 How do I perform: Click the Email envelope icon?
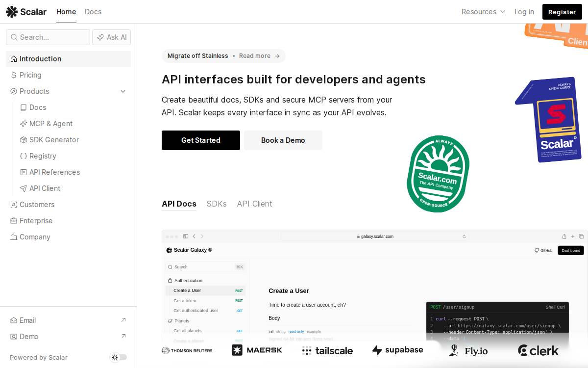tap(14, 320)
